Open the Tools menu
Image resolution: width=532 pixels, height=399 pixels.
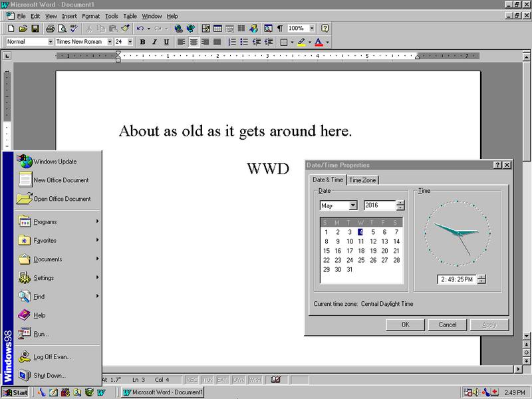coord(111,16)
